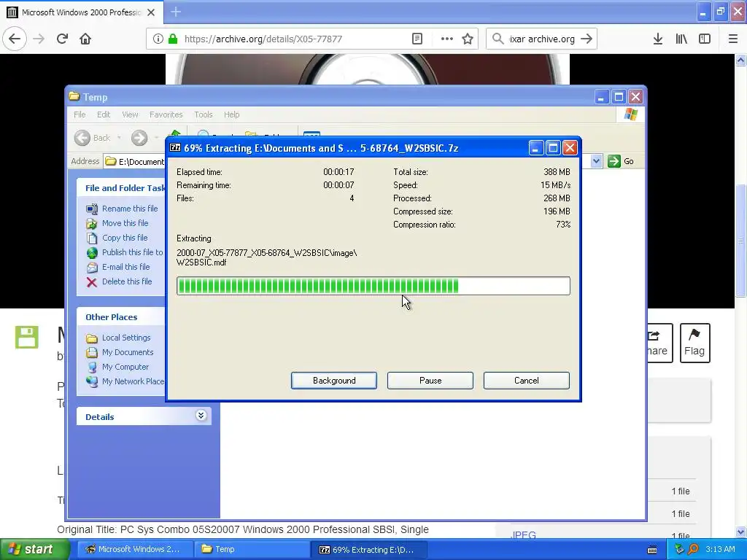Open My Computer in Other Places
Image resolution: width=747 pixels, height=560 pixels.
point(117,367)
